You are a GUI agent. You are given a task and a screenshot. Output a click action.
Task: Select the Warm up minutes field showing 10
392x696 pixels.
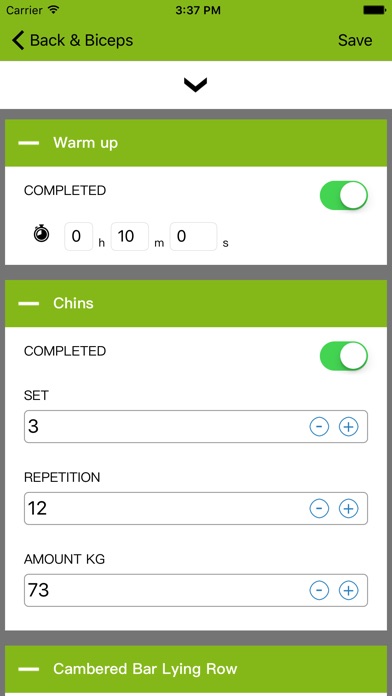(x=130, y=237)
